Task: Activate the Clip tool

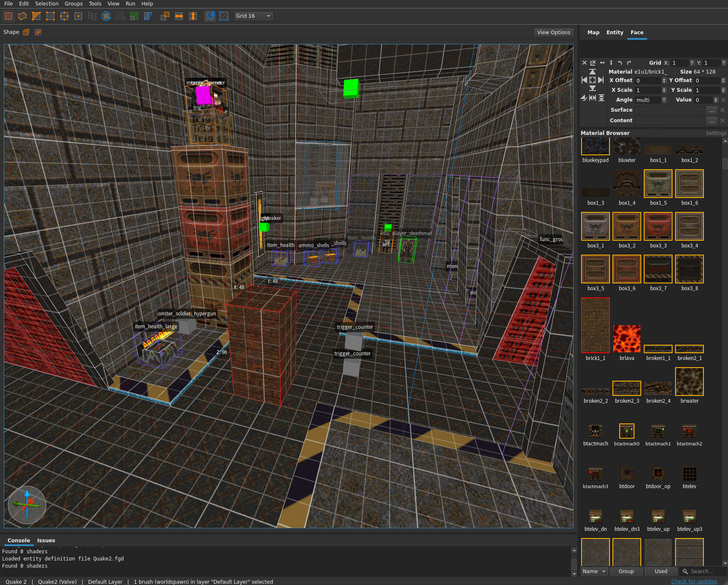Action: pos(36,16)
